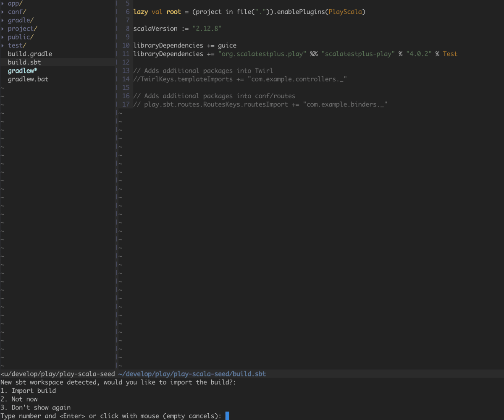This screenshot has width=504, height=420.
Task: Open the gradlew* executable file
Action: (x=22, y=70)
